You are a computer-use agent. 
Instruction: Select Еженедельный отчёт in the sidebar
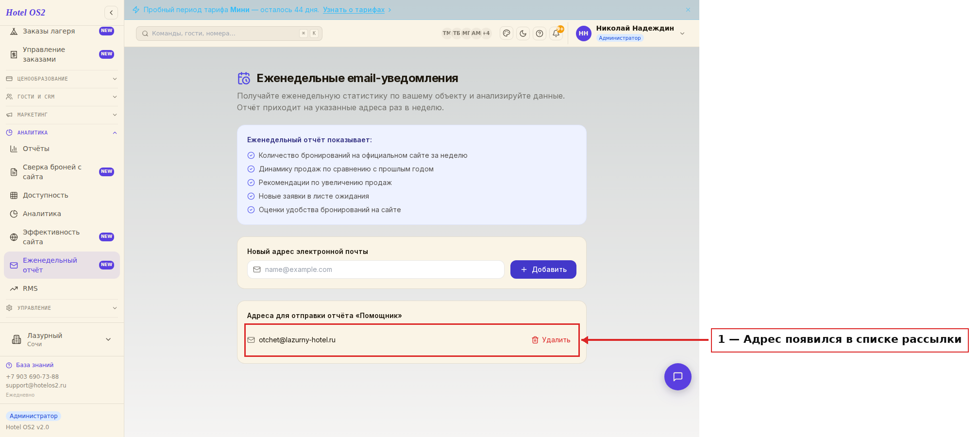coord(62,265)
